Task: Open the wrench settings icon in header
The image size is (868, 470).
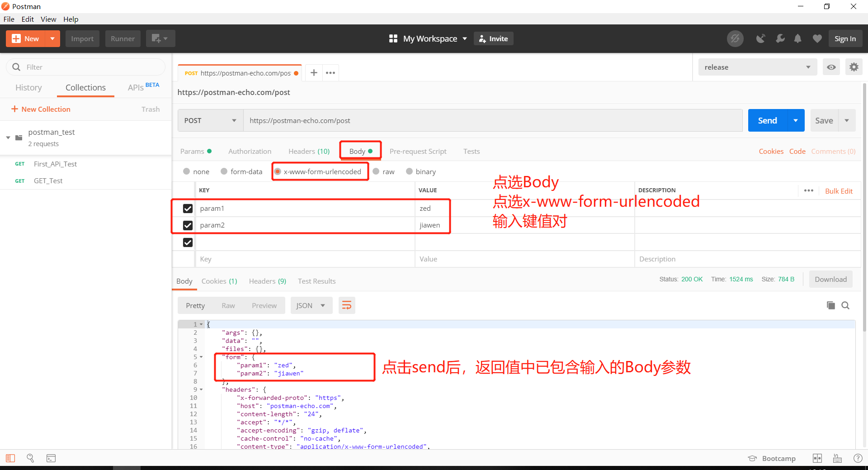Action: tap(780, 38)
